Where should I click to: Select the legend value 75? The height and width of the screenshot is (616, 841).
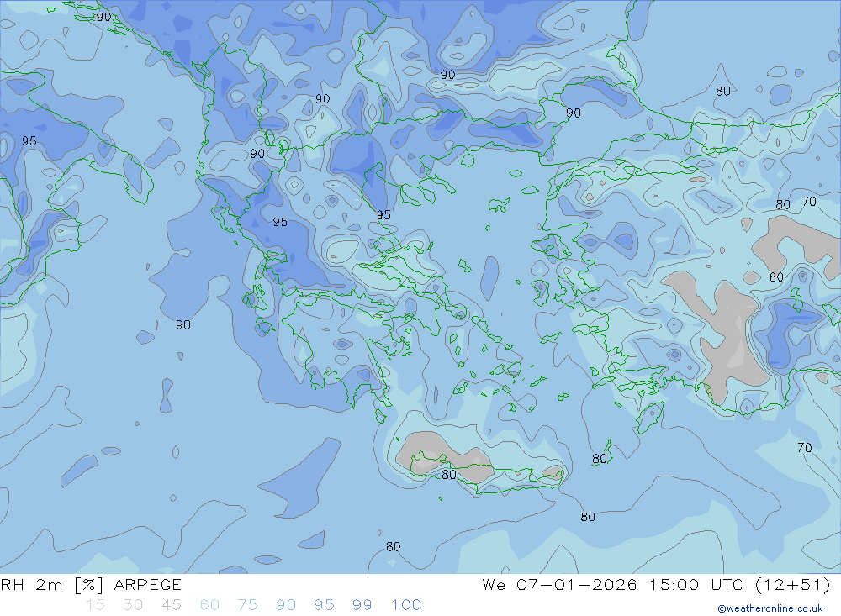coord(248,605)
